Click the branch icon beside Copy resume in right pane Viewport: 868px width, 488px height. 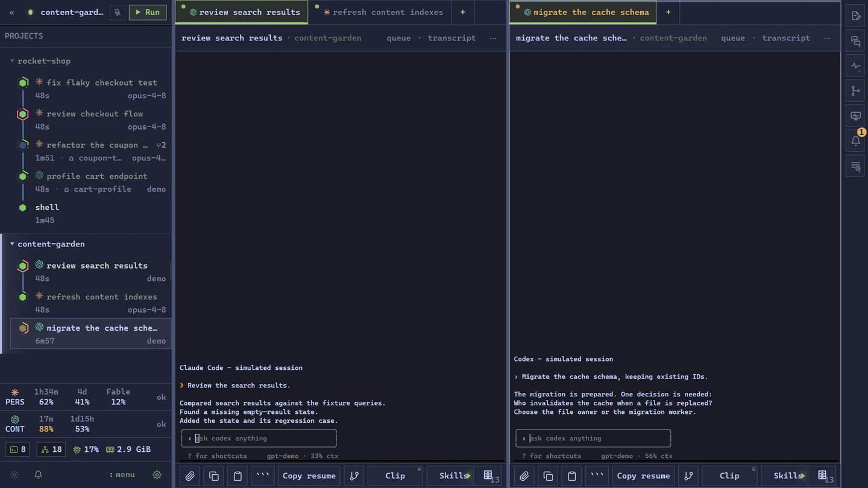click(x=688, y=476)
